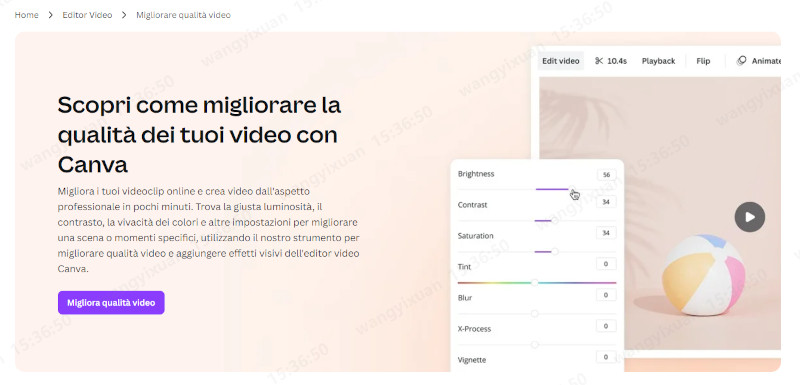This screenshot has height=385, width=800.
Task: Open the Playback option
Action: click(658, 61)
